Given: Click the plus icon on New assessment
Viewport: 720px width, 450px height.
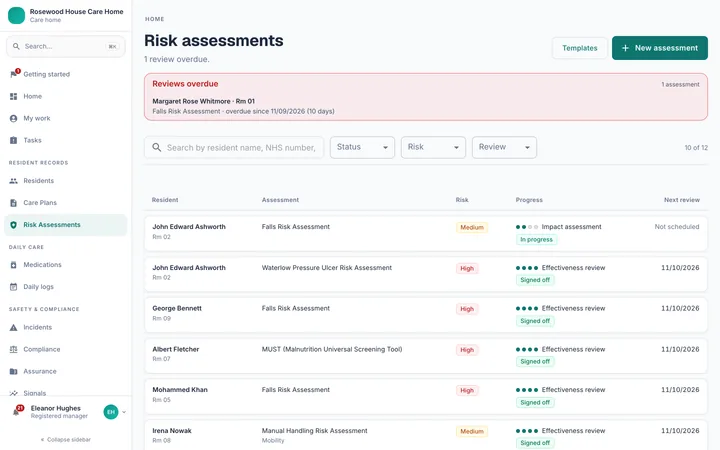Looking at the screenshot, I should (x=625, y=48).
